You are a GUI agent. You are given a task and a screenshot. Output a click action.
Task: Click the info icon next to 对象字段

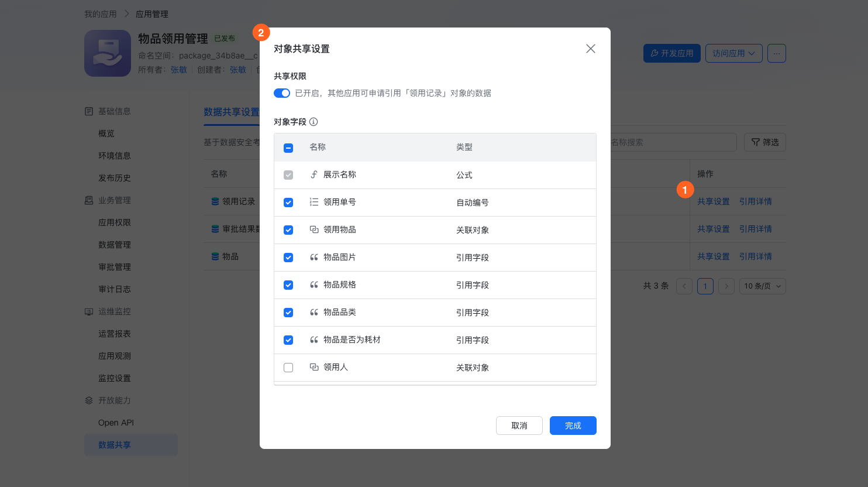[x=314, y=122]
